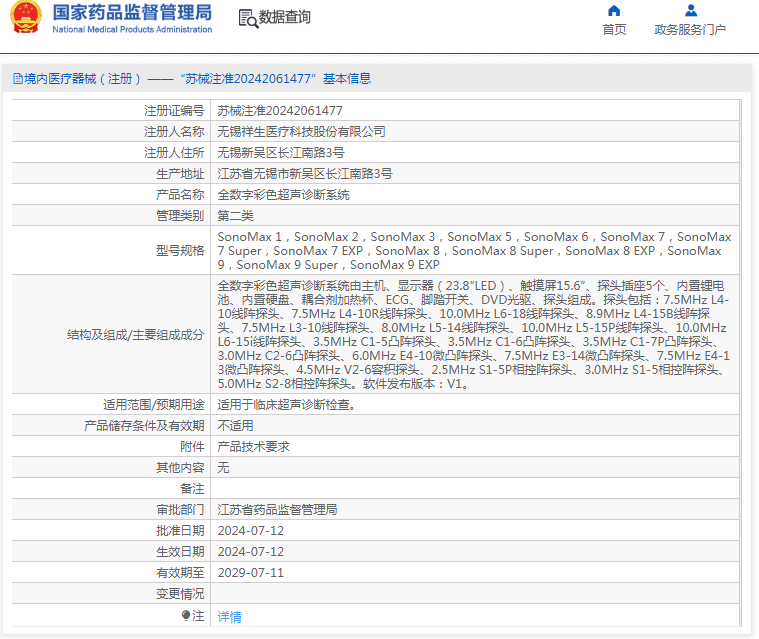
Task: Click the document icon before 境内医疗器械
Action: click(x=18, y=78)
